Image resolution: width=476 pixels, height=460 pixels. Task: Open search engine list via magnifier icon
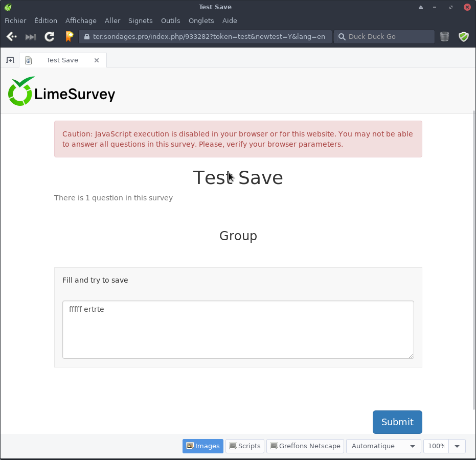[x=341, y=37]
